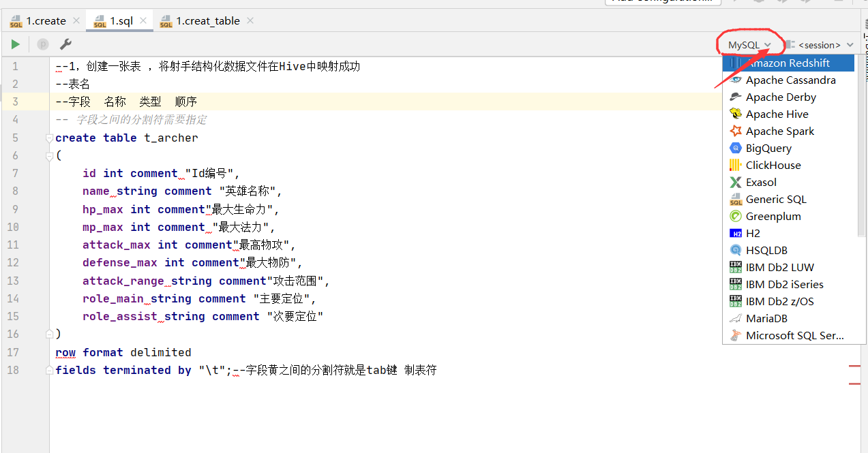Select BigQuery dialect
This screenshot has width=868, height=453.
tap(788, 148)
